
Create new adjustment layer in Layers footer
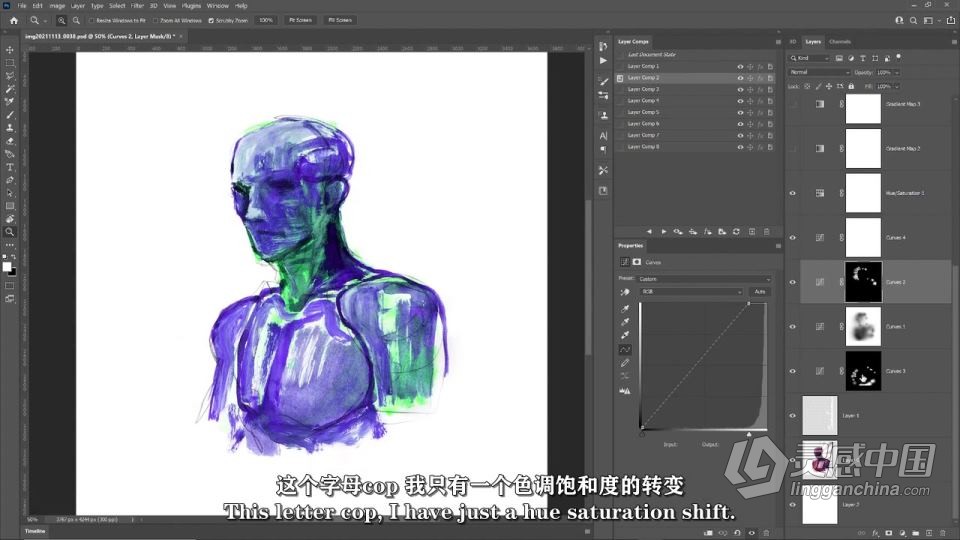pyautogui.click(x=902, y=533)
